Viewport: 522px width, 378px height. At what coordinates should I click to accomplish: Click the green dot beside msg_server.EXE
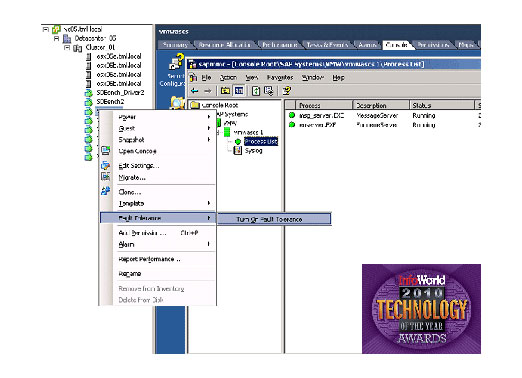point(292,115)
